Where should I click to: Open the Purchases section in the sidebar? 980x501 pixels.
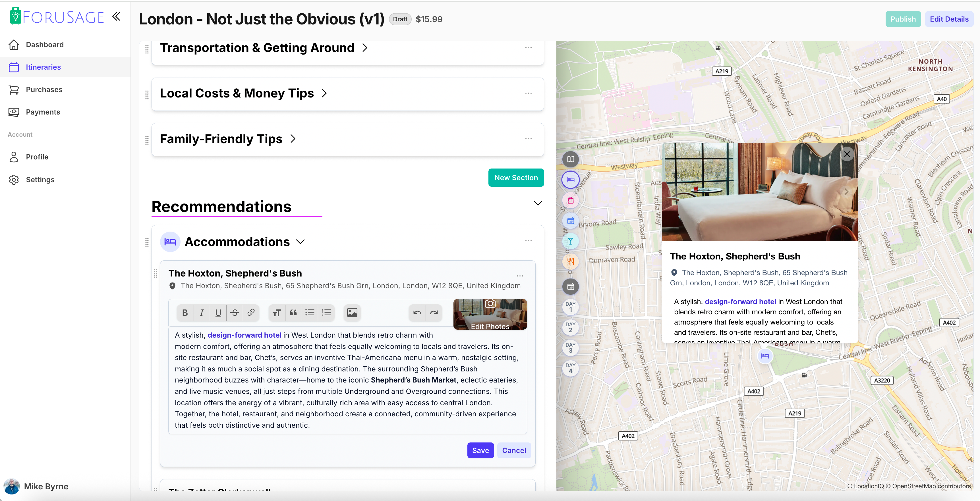(44, 89)
